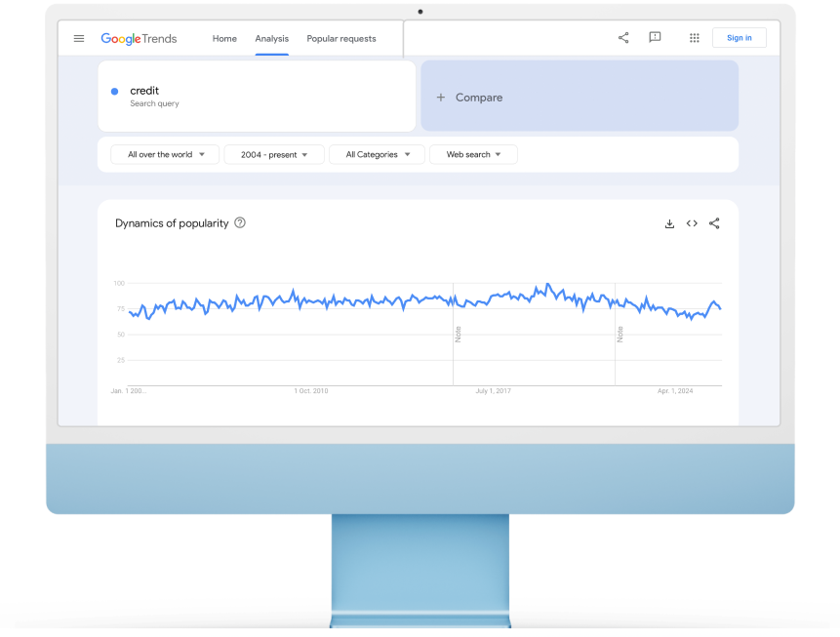The image size is (840, 637).
Task: Download the popularity chart data
Action: click(669, 223)
